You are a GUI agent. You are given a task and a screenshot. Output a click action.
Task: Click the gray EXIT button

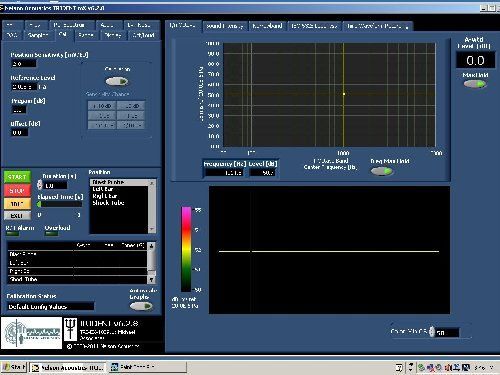17,216
